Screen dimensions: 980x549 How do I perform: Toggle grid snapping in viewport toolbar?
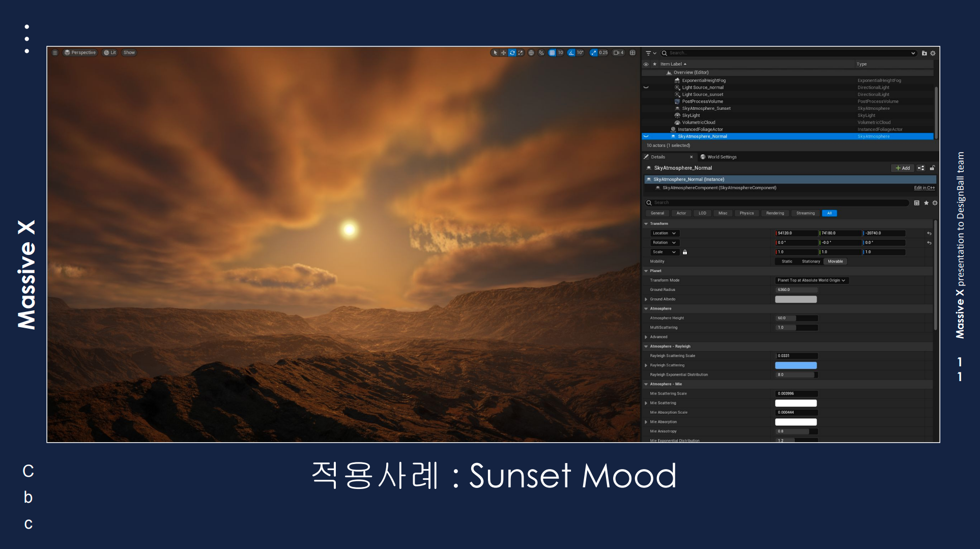[x=552, y=53]
